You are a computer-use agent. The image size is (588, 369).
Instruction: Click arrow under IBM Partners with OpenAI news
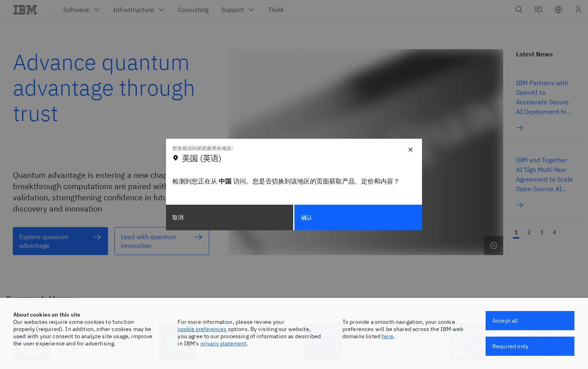[520, 128]
